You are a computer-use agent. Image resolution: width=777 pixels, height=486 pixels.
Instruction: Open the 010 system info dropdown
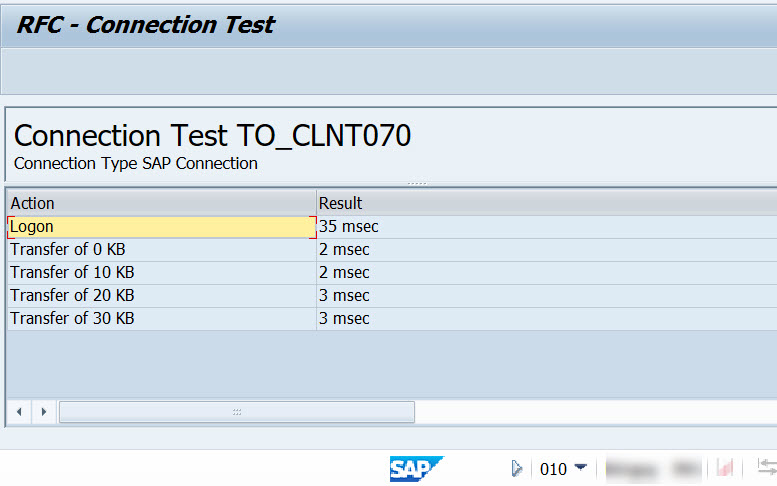point(580,467)
